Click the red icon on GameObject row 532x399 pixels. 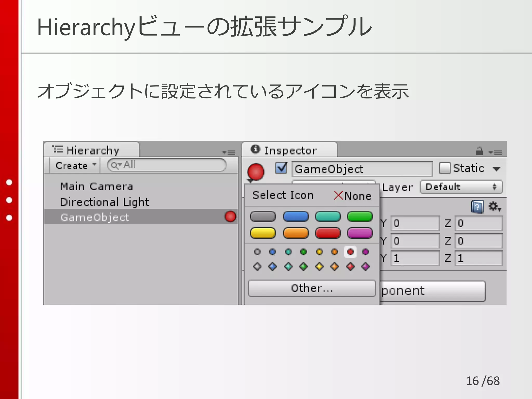[230, 216]
